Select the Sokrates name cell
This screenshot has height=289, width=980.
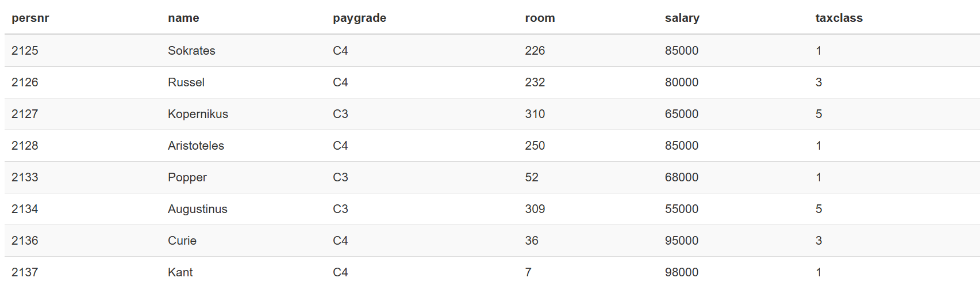click(191, 51)
